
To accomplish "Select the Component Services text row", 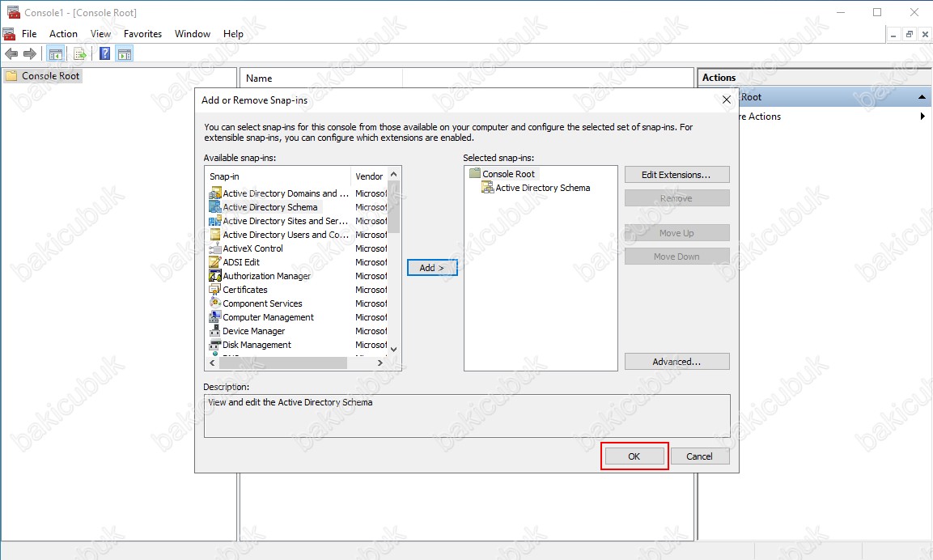I will 262,303.
